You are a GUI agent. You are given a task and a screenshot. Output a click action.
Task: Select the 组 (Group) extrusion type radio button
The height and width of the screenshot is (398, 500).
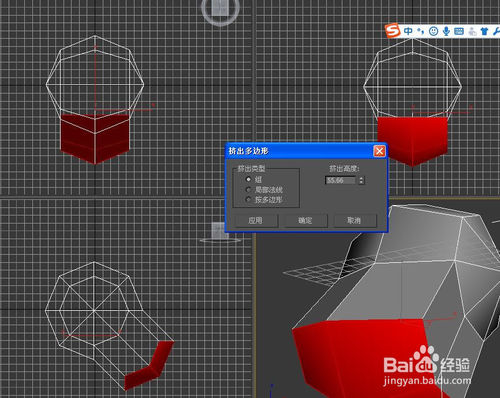(248, 179)
